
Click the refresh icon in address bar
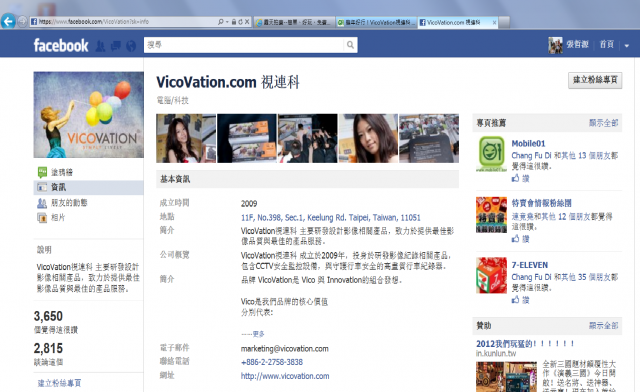click(x=240, y=22)
